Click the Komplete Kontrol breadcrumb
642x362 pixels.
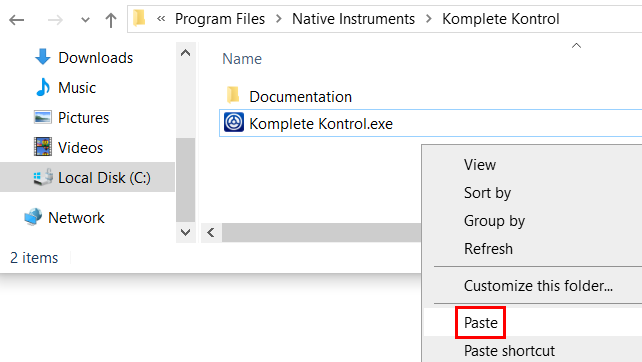[x=500, y=19]
